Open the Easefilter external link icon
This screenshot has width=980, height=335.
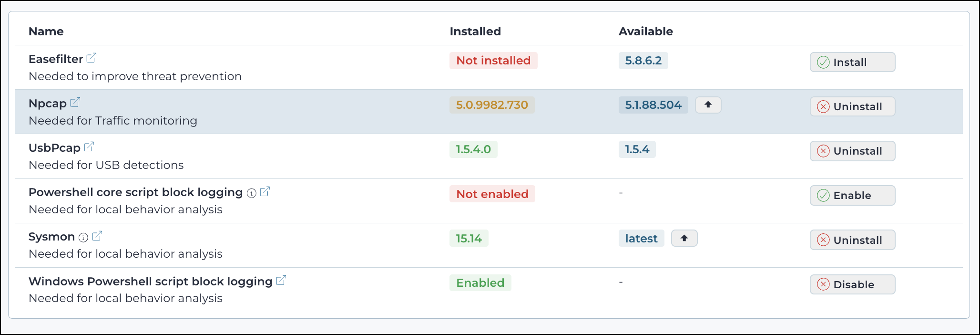tap(91, 58)
